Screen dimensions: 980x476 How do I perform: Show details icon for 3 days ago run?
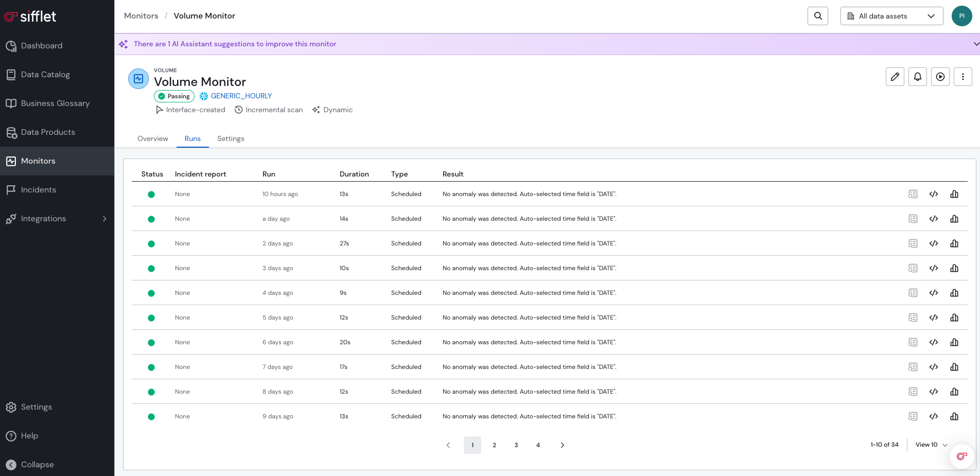pos(913,268)
